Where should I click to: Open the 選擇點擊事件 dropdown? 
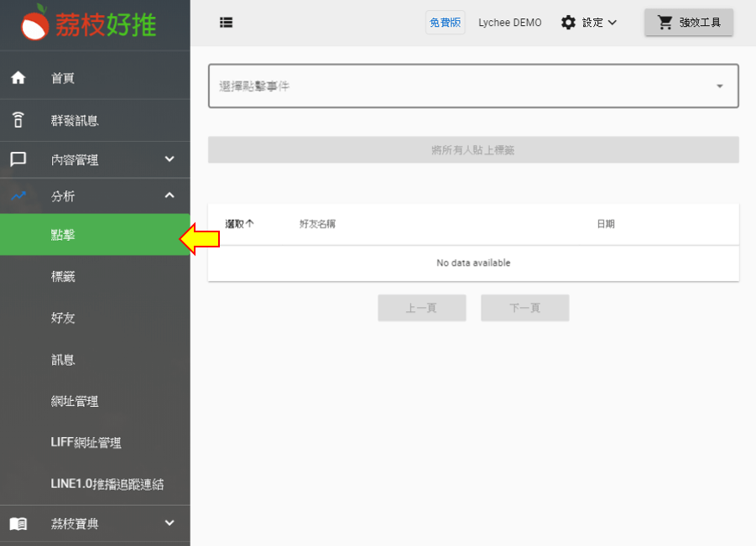click(x=472, y=86)
